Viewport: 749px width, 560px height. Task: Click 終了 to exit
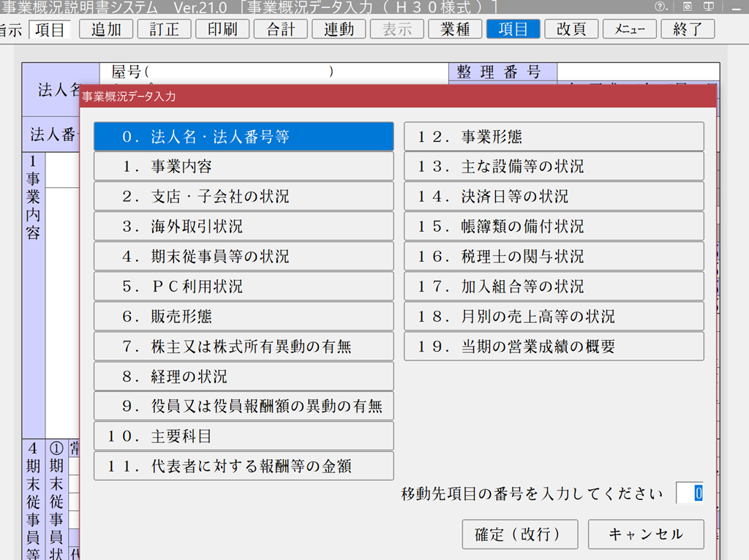click(688, 29)
